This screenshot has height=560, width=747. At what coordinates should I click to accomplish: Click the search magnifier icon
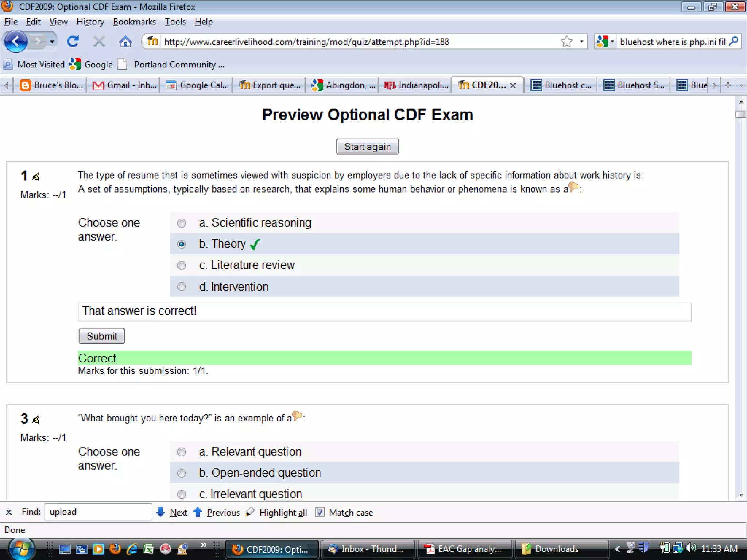(x=734, y=42)
